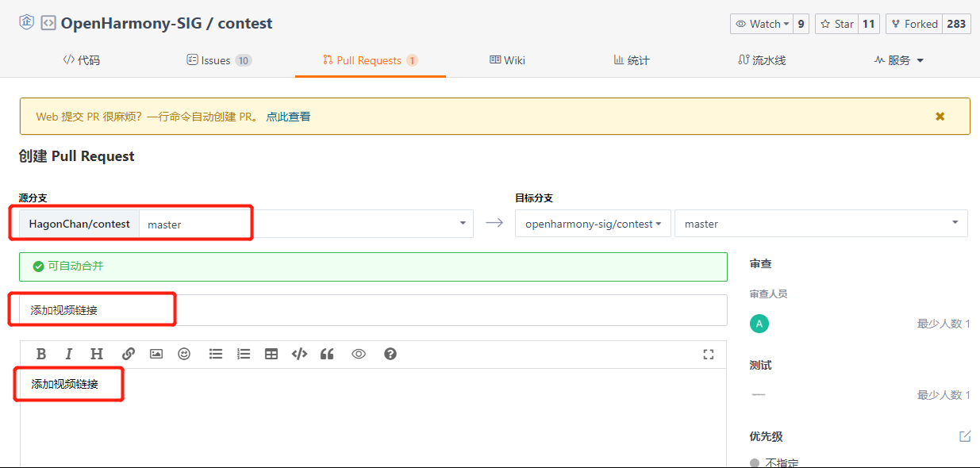Click the 审查人员 label

point(769,293)
